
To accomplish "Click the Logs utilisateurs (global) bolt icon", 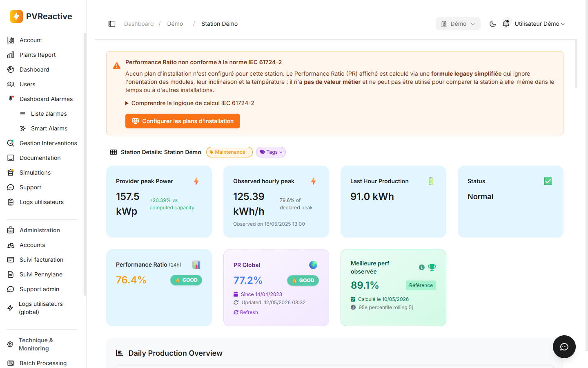I will coord(10,308).
